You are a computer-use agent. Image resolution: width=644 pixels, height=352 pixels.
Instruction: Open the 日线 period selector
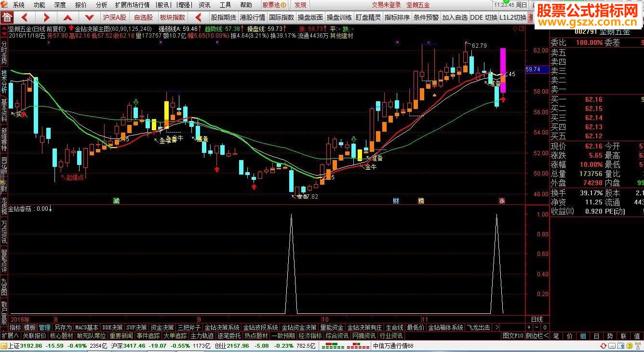537,319
